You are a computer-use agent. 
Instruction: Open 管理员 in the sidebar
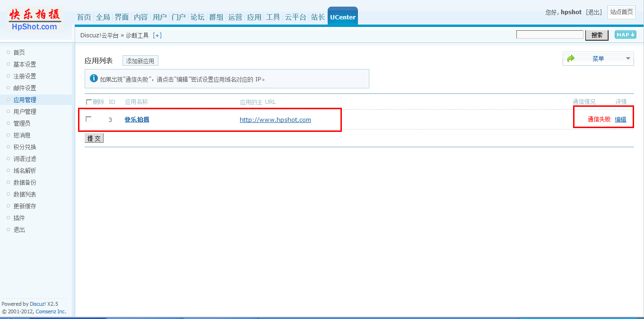pyautogui.click(x=22, y=123)
